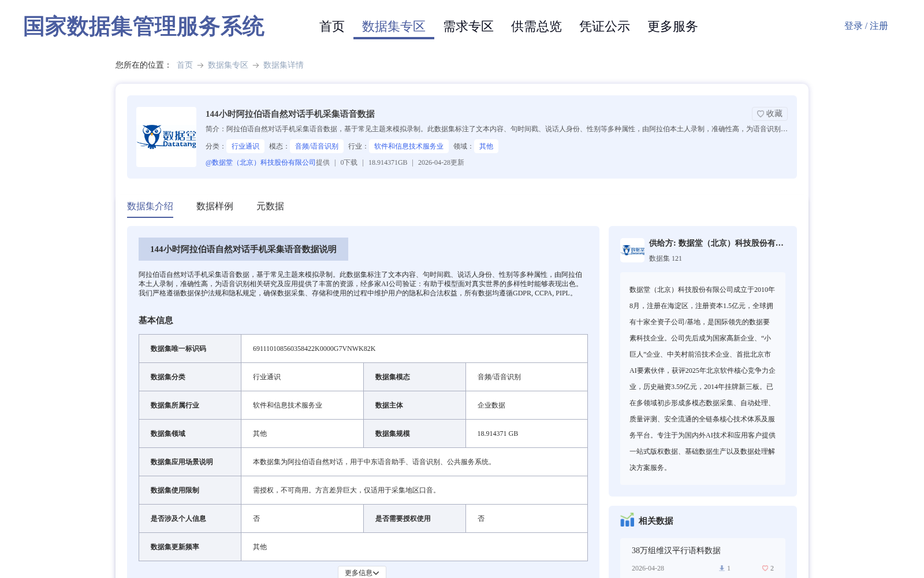Click 音频/语音识别 modality tag
Screen dimensions: 924x578
(317, 146)
